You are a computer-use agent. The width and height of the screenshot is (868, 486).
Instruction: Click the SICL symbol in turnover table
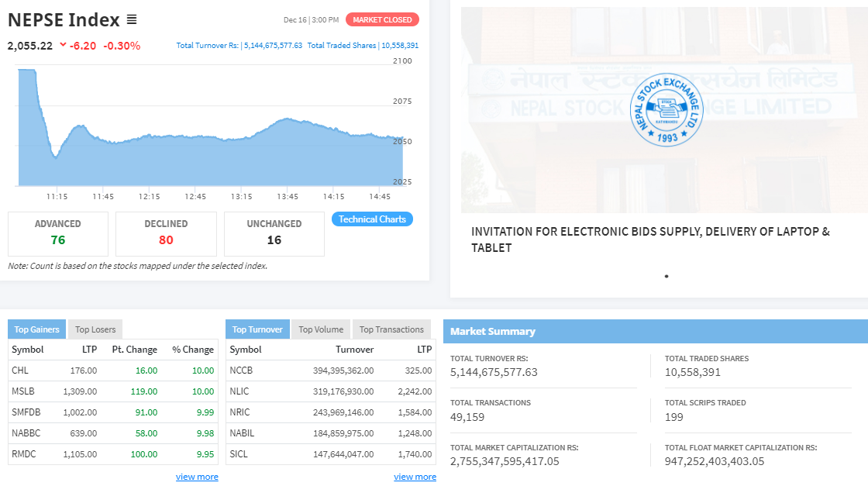pos(239,454)
